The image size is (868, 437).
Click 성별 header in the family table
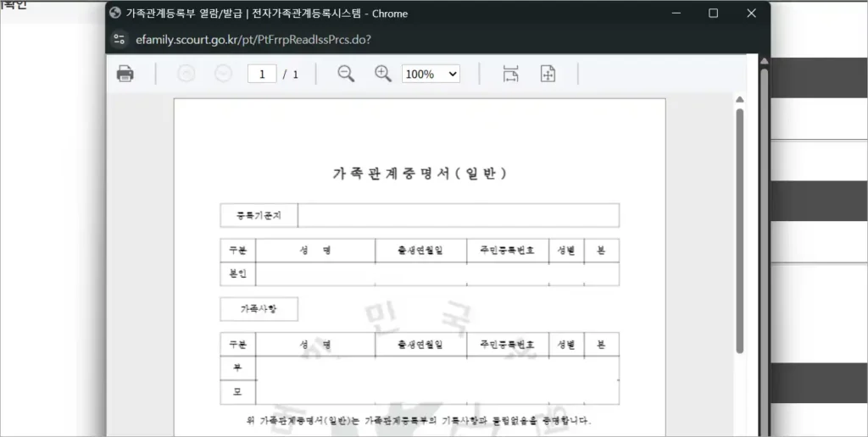point(566,345)
